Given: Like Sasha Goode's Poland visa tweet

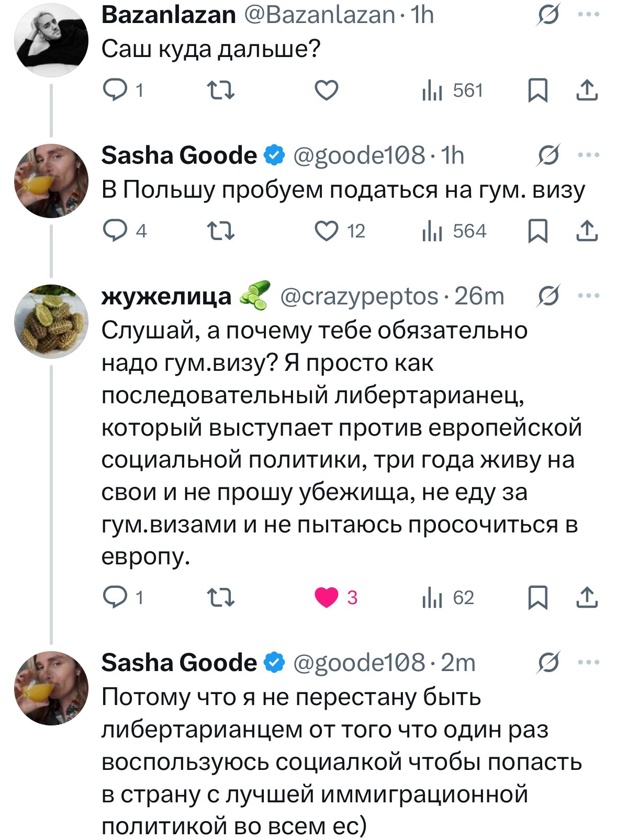Looking at the screenshot, I should coord(326,231).
